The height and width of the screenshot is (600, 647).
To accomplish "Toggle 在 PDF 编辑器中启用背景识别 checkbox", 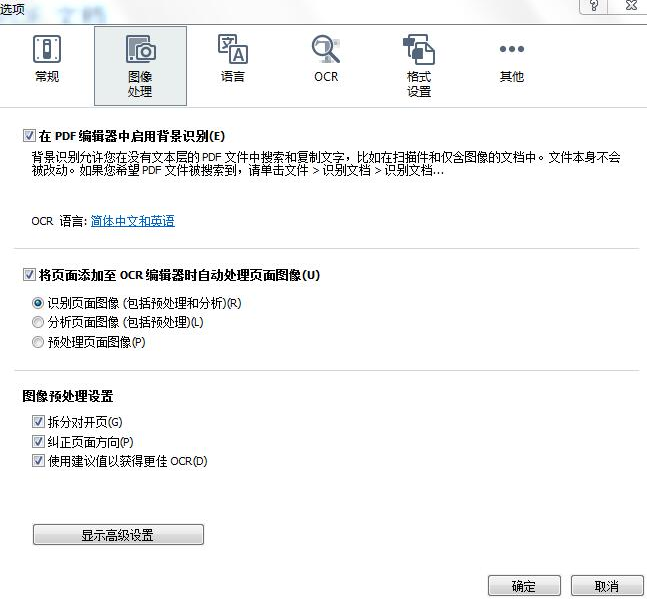I will tap(29, 135).
